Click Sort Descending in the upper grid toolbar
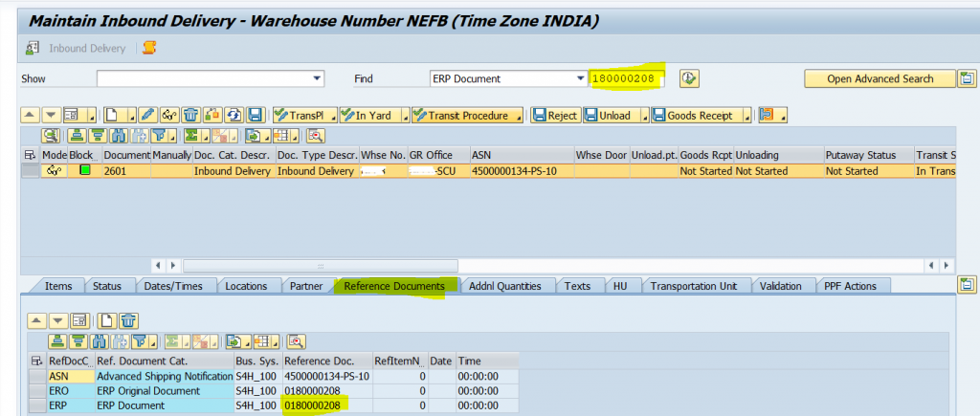The image size is (980, 416). click(x=96, y=135)
